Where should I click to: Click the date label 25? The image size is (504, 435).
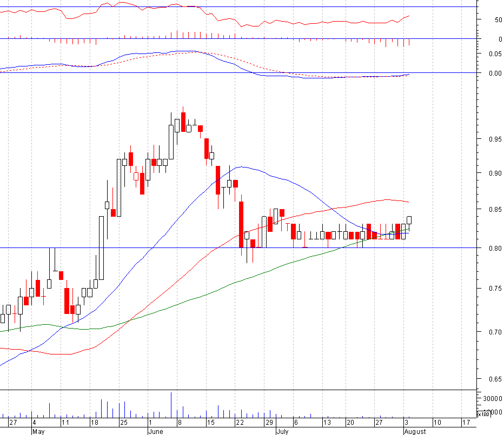coord(124,422)
